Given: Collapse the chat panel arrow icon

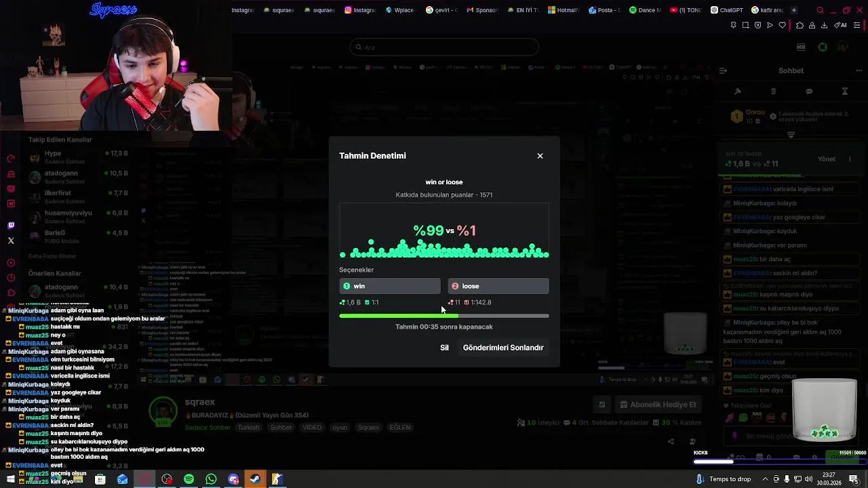Looking at the screenshot, I should (x=723, y=70).
